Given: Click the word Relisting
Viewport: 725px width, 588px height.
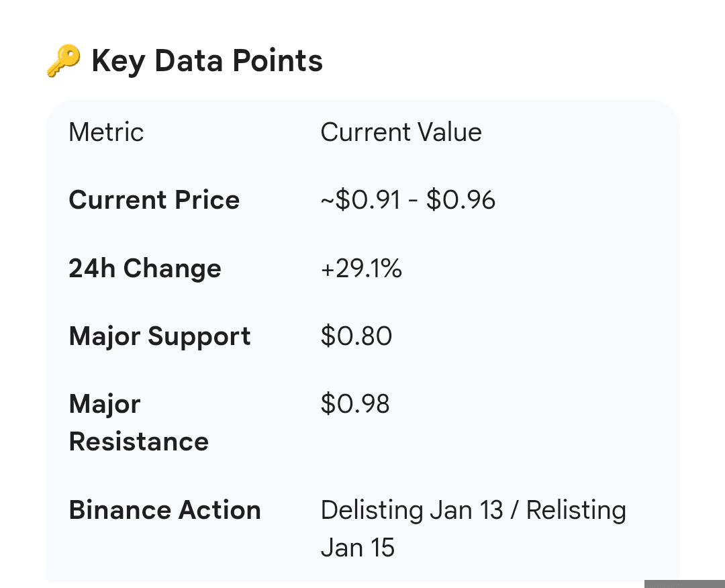Looking at the screenshot, I should point(576,510).
